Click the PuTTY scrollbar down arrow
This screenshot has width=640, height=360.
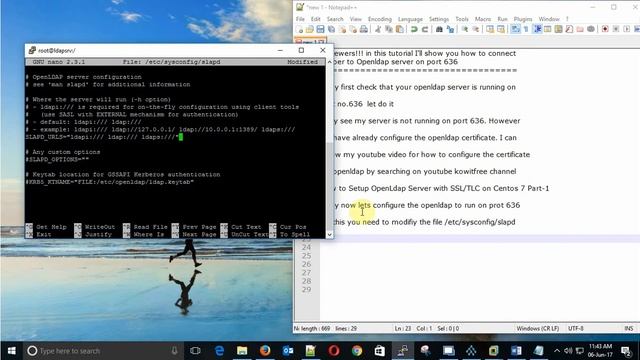329,235
